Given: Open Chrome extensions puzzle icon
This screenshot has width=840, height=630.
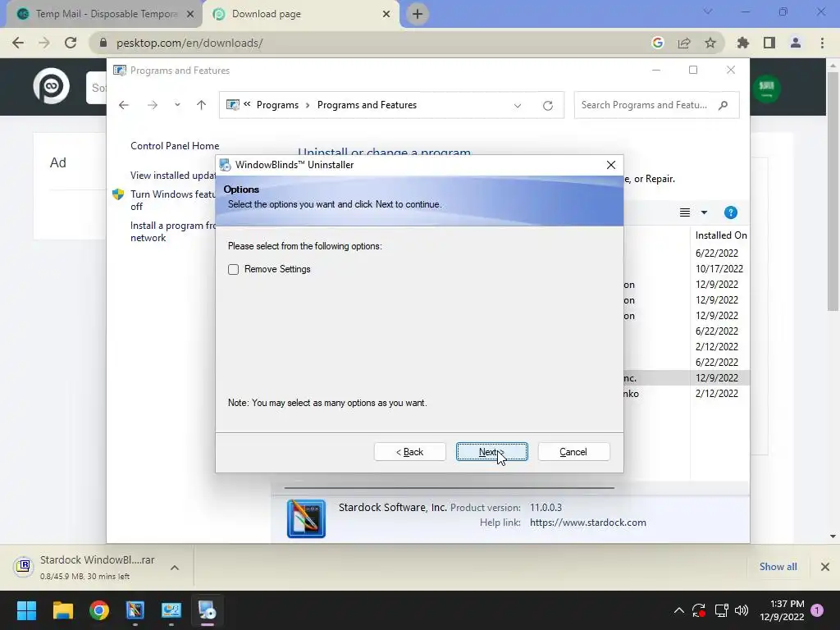Looking at the screenshot, I should tap(743, 43).
